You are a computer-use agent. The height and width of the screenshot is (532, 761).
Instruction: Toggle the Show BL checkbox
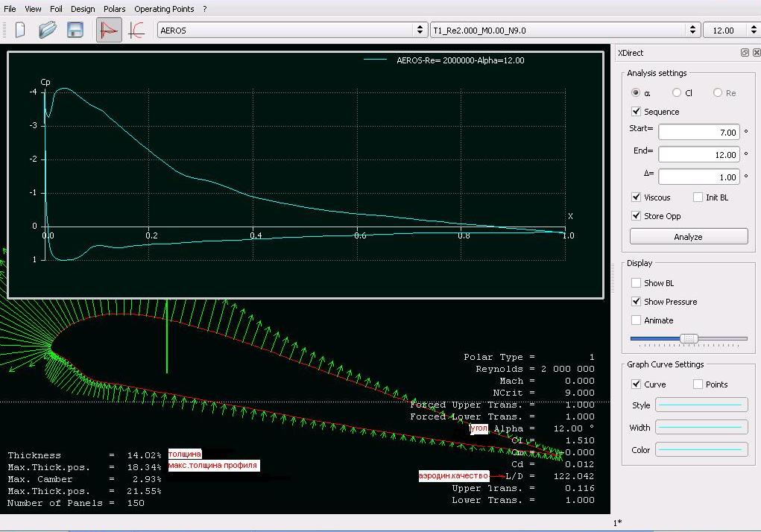click(x=637, y=283)
